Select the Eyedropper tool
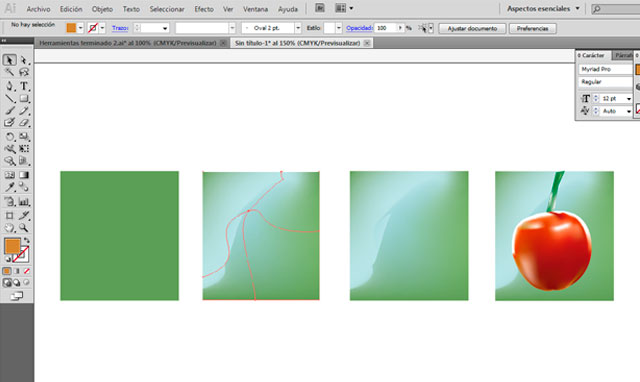Screen dimensions: 640x382 (9, 187)
